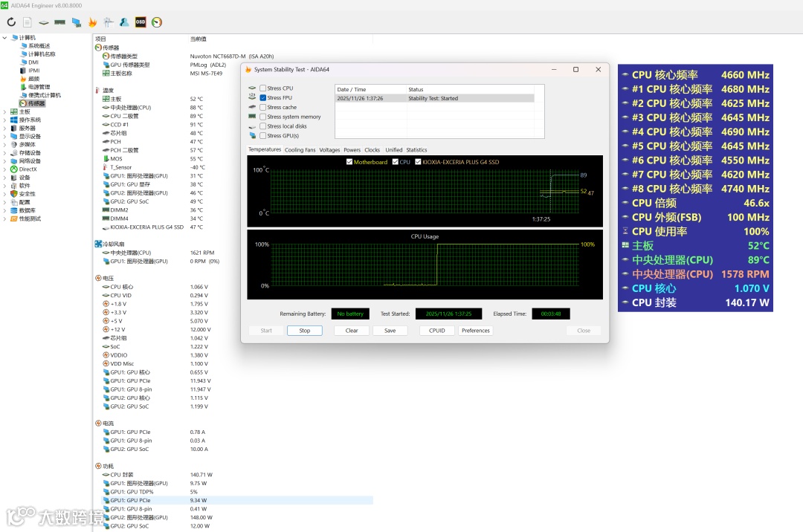
Task: Click the Refresh toolbar icon
Action: point(11,22)
